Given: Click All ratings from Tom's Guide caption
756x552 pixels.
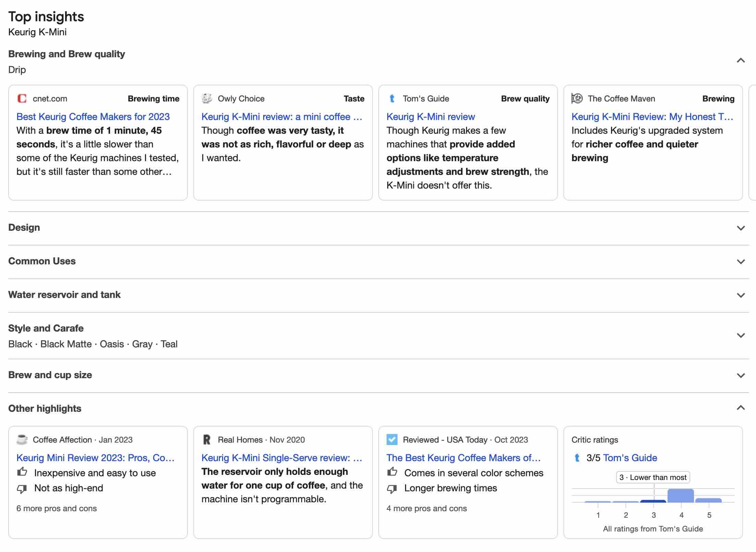Looking at the screenshot, I should point(653,529).
